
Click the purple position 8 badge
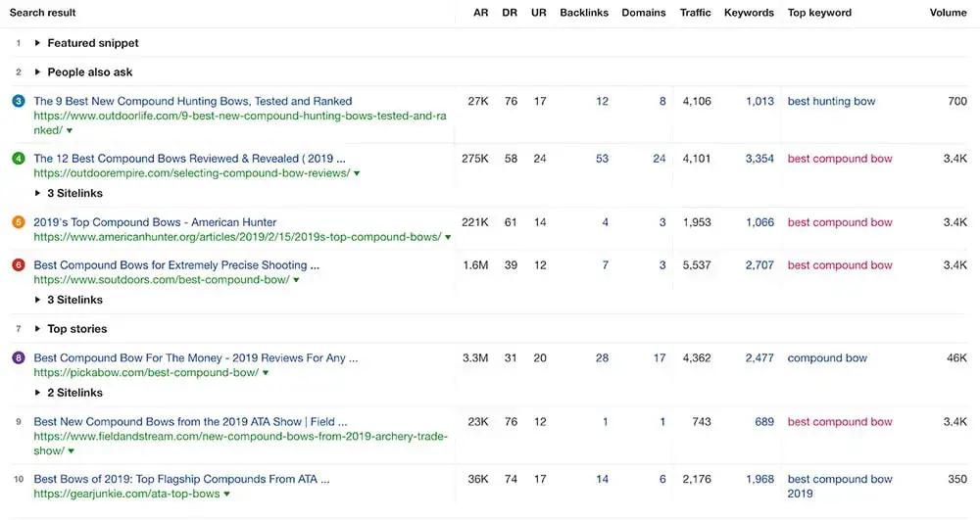pos(19,358)
